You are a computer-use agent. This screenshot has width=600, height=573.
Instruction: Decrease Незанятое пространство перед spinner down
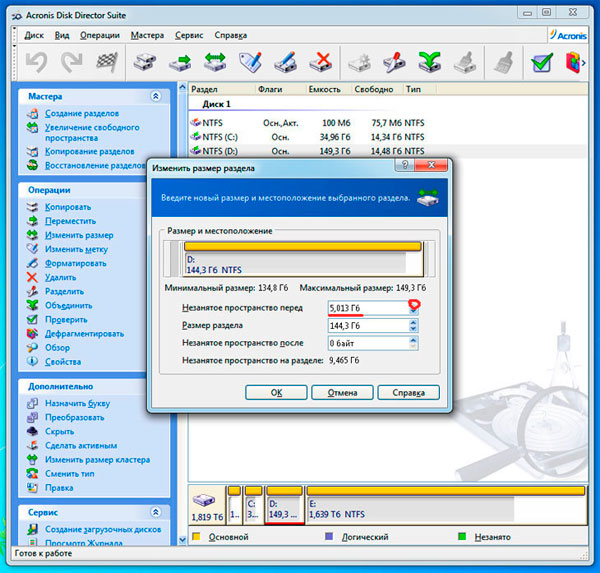pos(413,312)
